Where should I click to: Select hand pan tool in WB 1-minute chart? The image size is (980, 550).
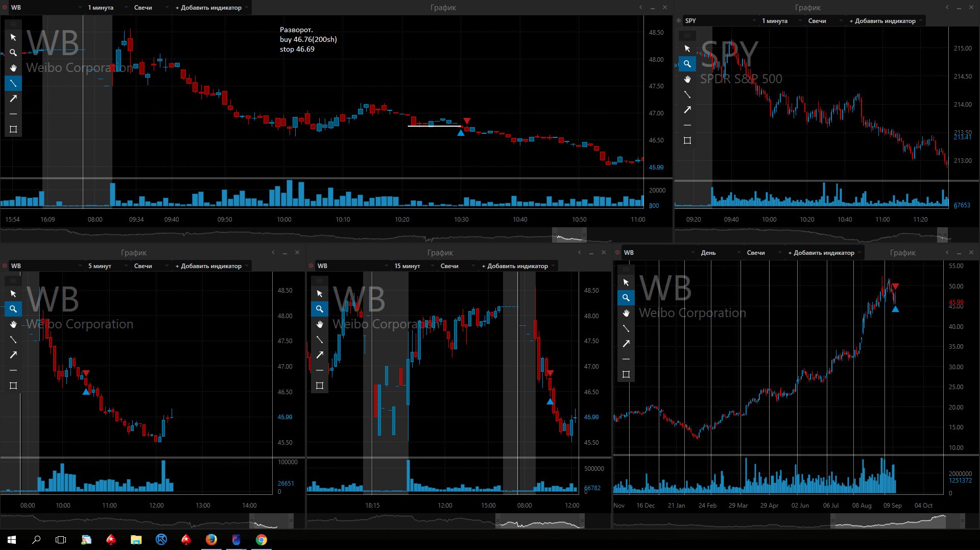13,68
